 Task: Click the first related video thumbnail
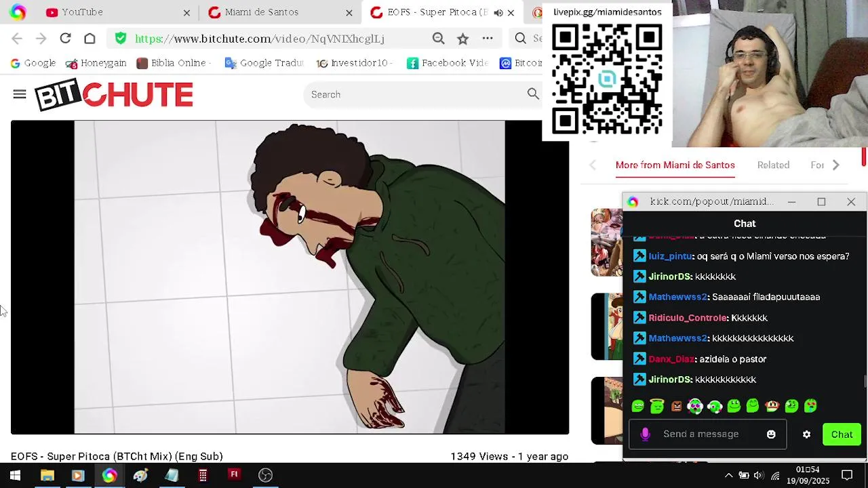click(606, 243)
